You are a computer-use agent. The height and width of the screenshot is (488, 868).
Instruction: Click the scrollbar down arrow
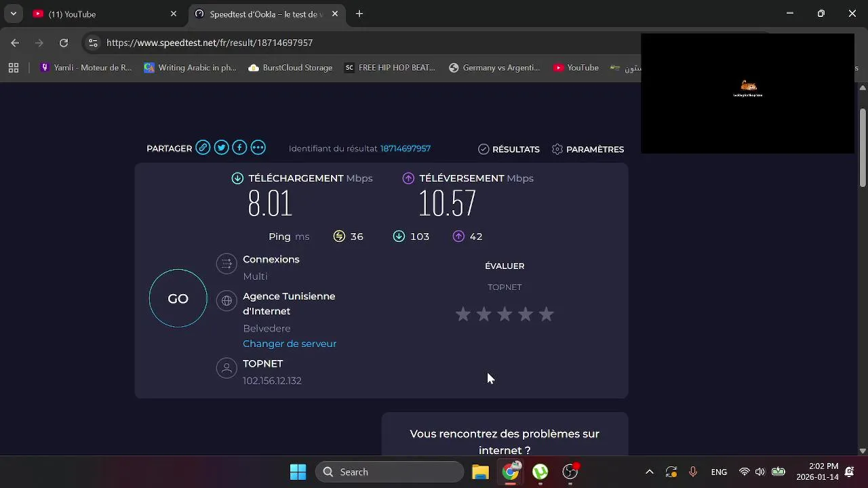pyautogui.click(x=863, y=451)
